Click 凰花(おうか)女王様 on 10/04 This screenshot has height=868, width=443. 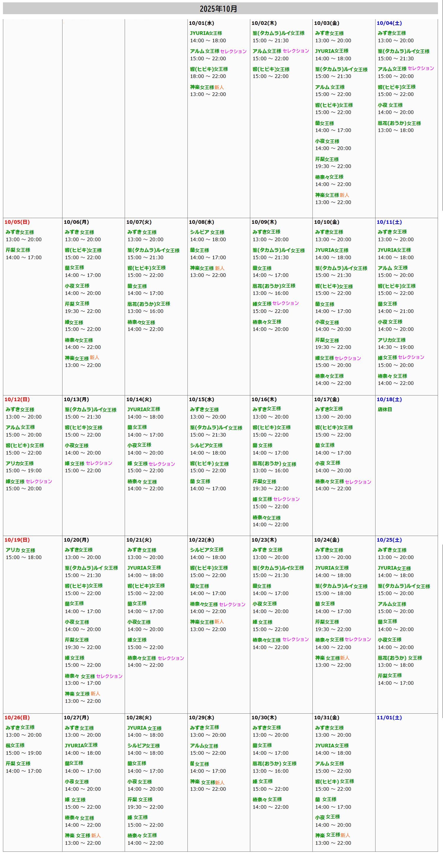point(399,123)
